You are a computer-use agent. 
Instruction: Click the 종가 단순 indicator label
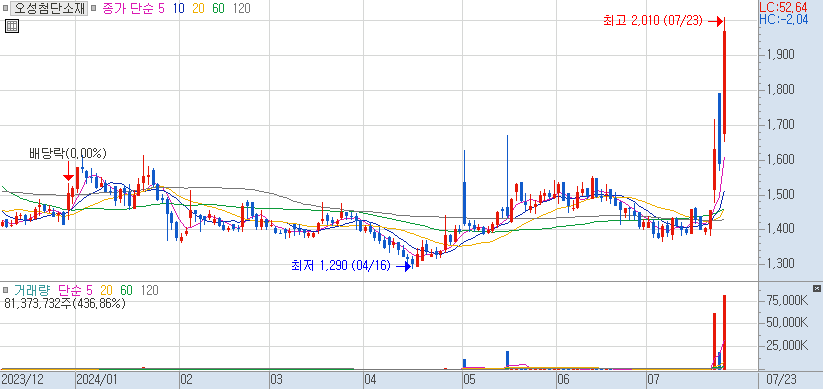click(x=127, y=8)
